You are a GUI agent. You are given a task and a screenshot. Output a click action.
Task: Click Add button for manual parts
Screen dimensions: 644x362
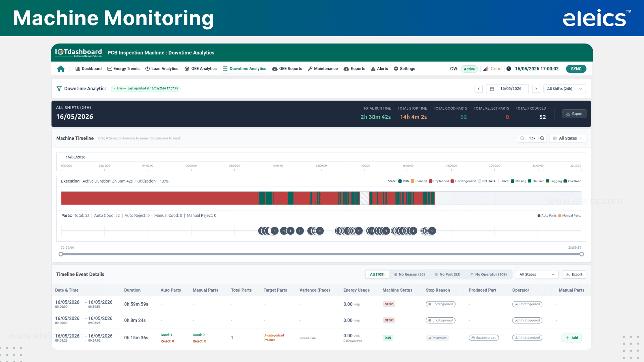pos(572,338)
